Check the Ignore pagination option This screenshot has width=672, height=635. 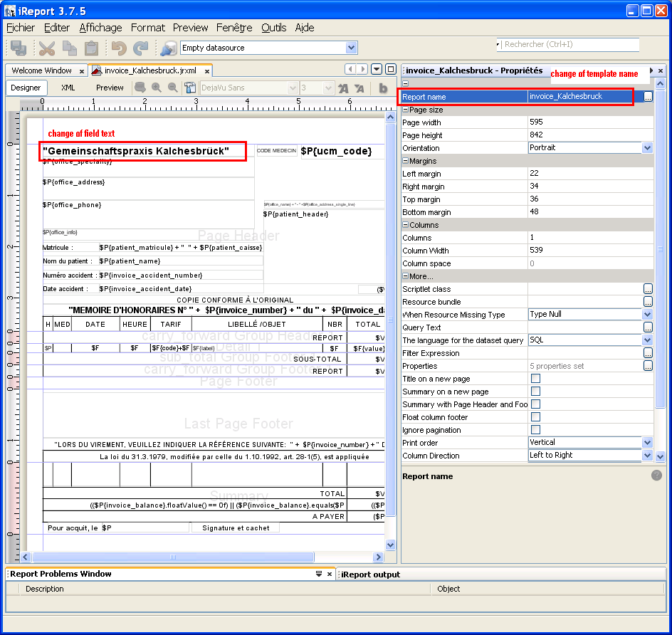(x=535, y=430)
